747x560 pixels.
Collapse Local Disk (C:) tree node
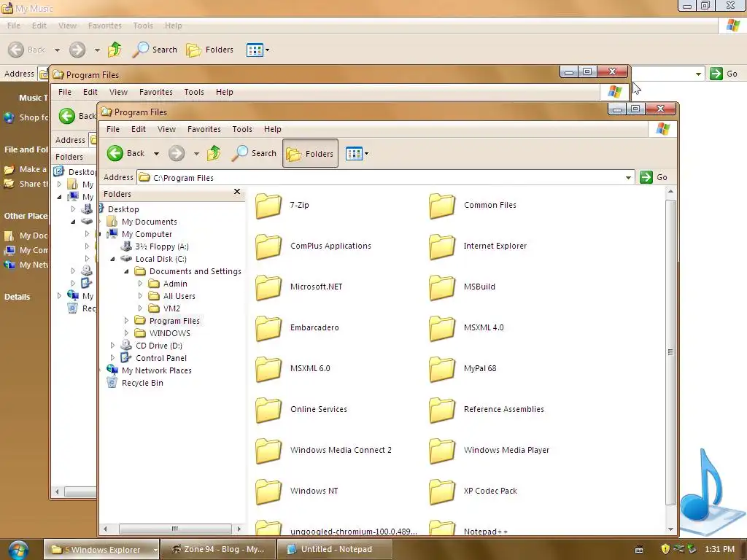112,259
